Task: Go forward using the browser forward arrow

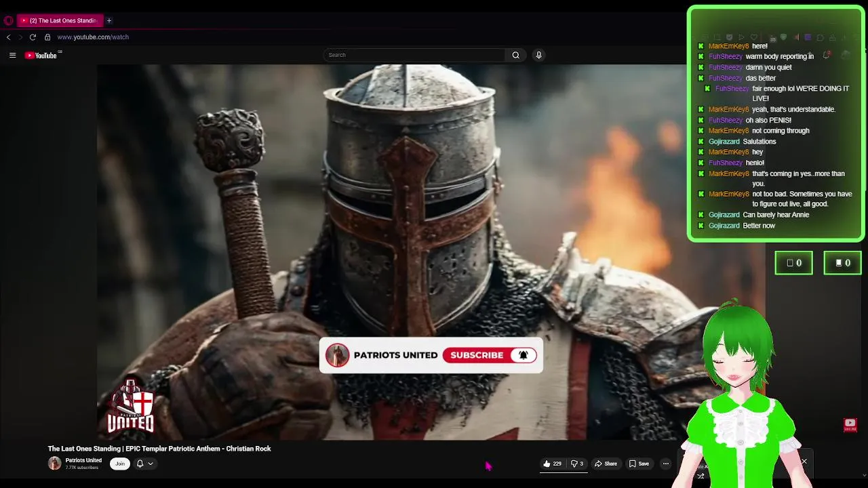Action: 20,37
